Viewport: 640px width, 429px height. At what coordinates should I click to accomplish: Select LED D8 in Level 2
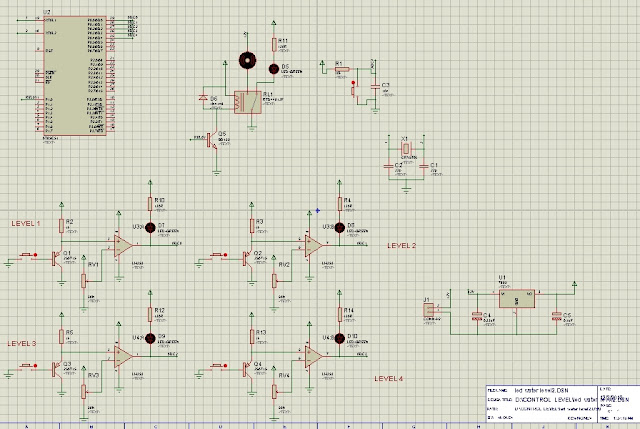pos(340,228)
